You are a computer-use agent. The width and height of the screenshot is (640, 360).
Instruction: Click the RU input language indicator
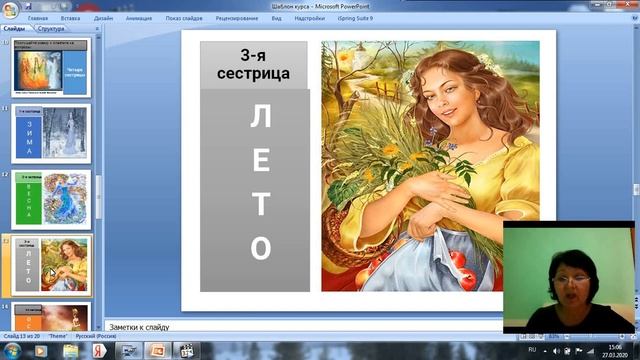(532, 350)
